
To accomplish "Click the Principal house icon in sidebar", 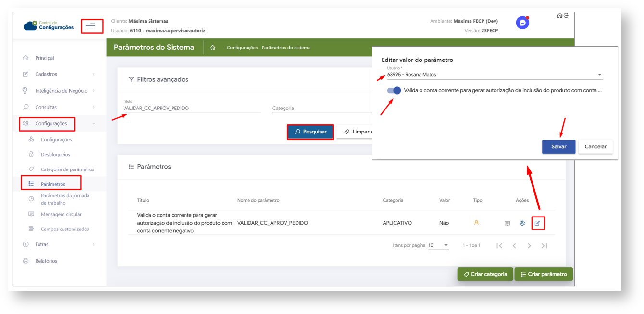I will (x=25, y=58).
